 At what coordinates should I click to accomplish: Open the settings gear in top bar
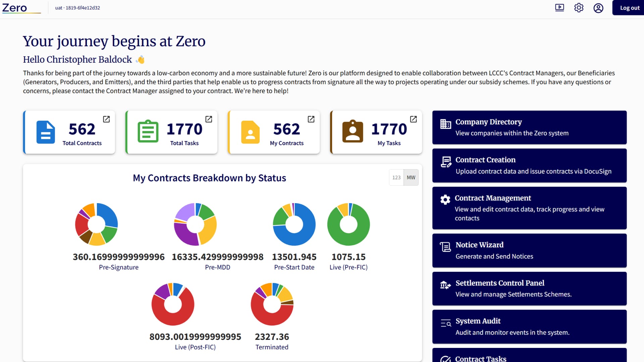(x=579, y=8)
